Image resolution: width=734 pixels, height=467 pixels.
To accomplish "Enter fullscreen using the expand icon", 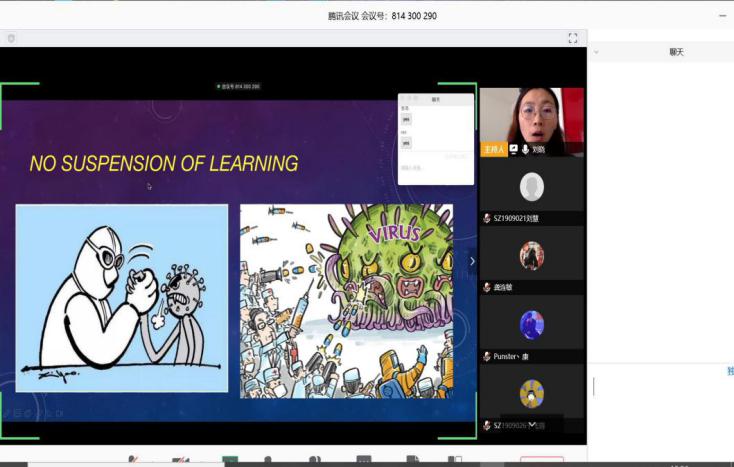I will click(x=573, y=38).
